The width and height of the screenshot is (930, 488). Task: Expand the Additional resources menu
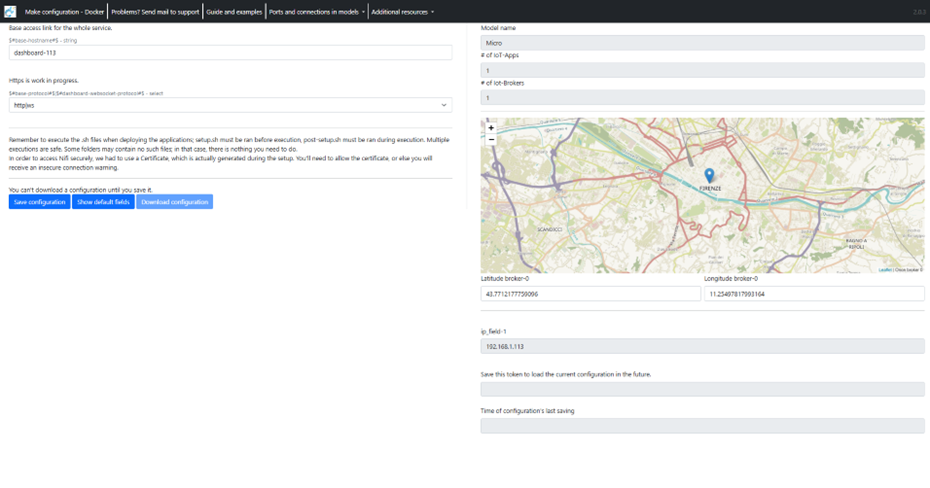point(402,11)
